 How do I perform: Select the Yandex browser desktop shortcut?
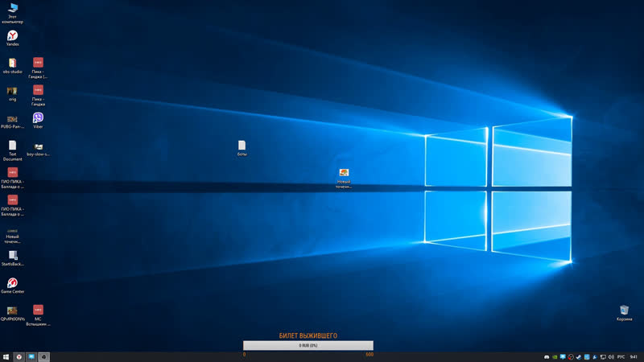coord(12,38)
